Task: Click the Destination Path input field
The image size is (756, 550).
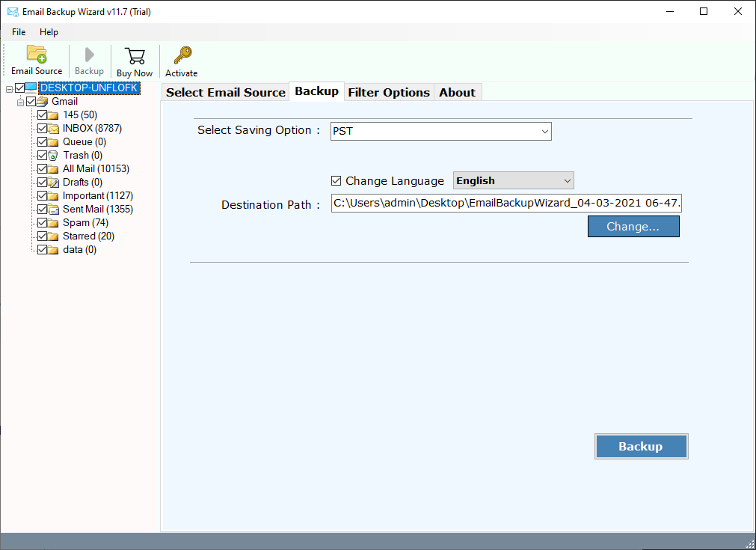Action: coord(507,203)
